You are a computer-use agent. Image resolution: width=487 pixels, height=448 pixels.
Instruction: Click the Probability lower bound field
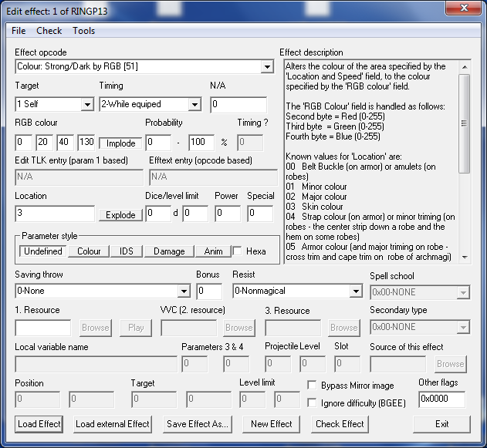pos(158,143)
